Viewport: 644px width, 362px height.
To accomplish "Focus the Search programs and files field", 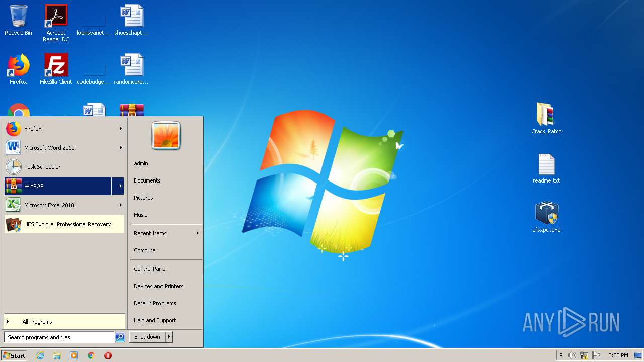I will click(x=59, y=337).
